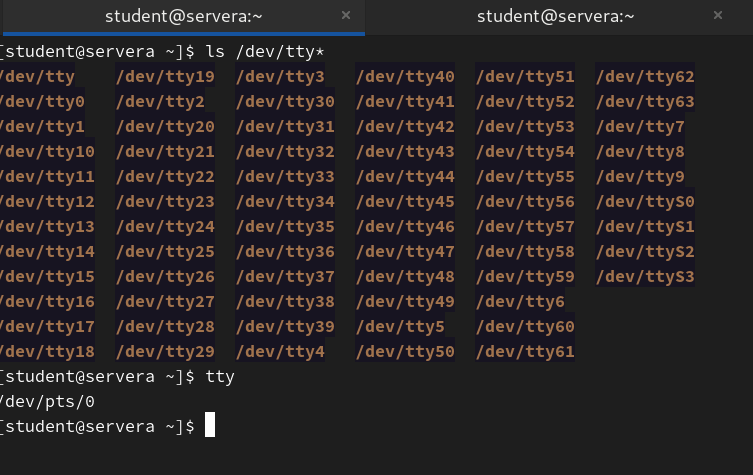
Task: Click the /dev/tty3 entry
Action: point(280,76)
